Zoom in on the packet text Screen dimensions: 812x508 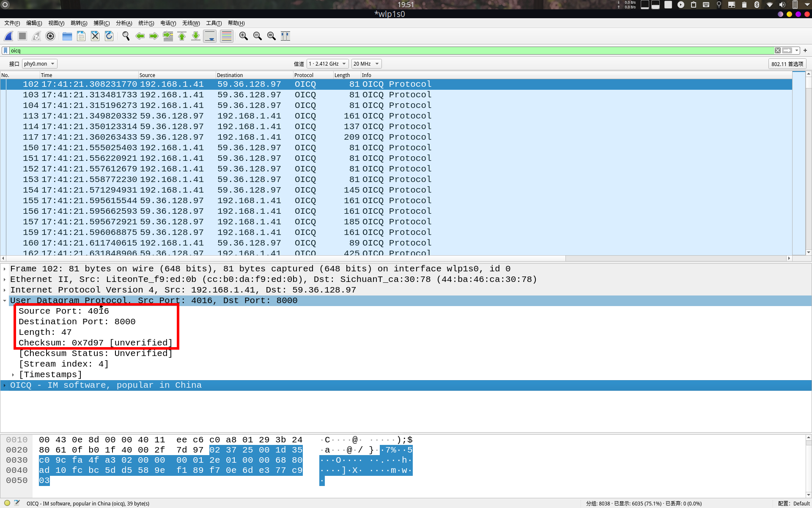point(244,36)
